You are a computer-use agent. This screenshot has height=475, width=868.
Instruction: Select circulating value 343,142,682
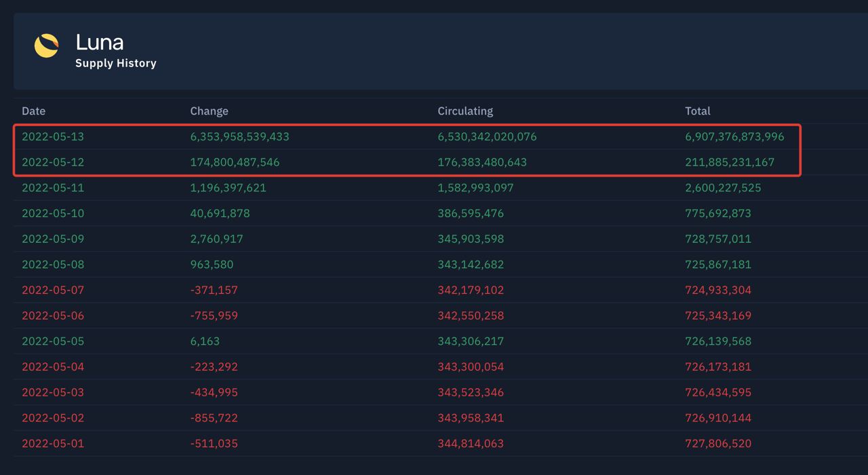pos(471,264)
